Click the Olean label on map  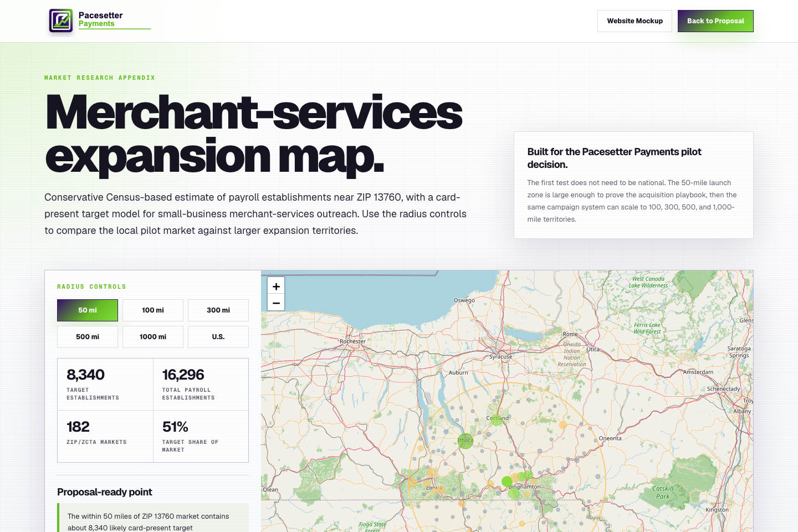(270, 490)
